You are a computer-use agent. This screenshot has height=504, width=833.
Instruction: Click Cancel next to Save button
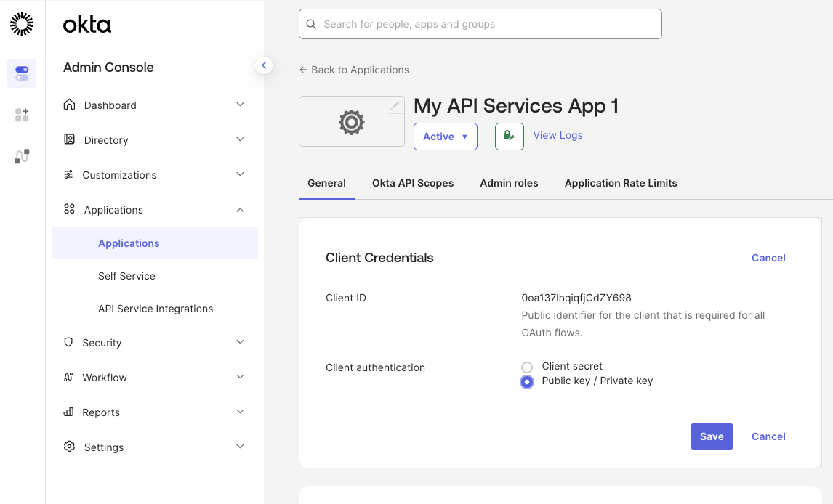[768, 436]
